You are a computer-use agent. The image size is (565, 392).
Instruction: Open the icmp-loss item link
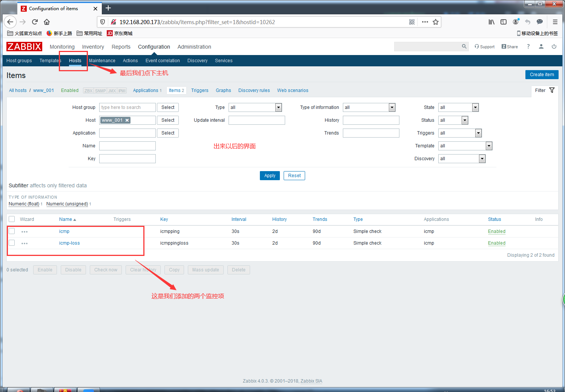69,243
